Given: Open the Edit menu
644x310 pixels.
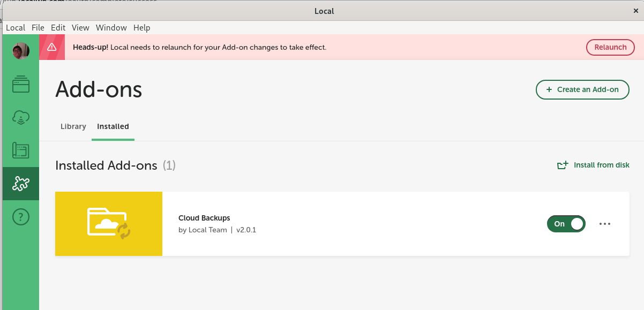Looking at the screenshot, I should coord(58,28).
